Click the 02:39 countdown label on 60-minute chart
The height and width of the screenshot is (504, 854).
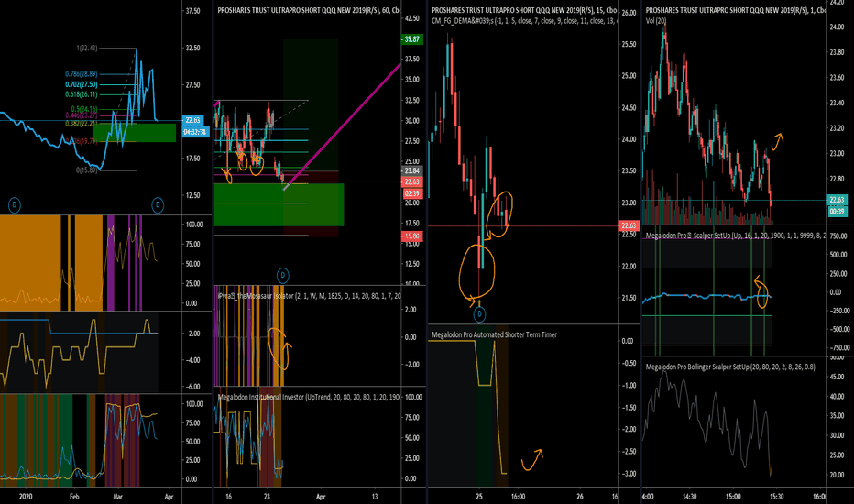click(x=411, y=194)
